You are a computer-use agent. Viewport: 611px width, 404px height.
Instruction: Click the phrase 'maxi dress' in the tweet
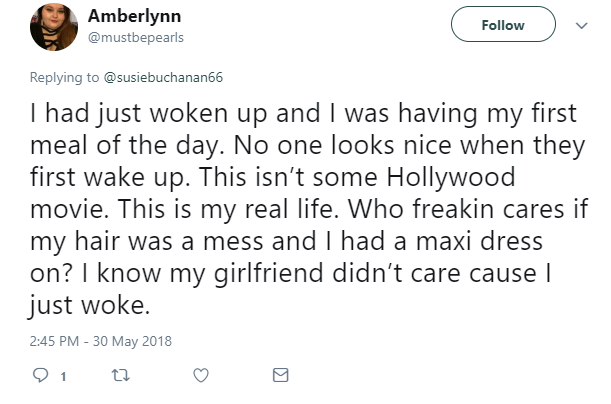pos(479,241)
